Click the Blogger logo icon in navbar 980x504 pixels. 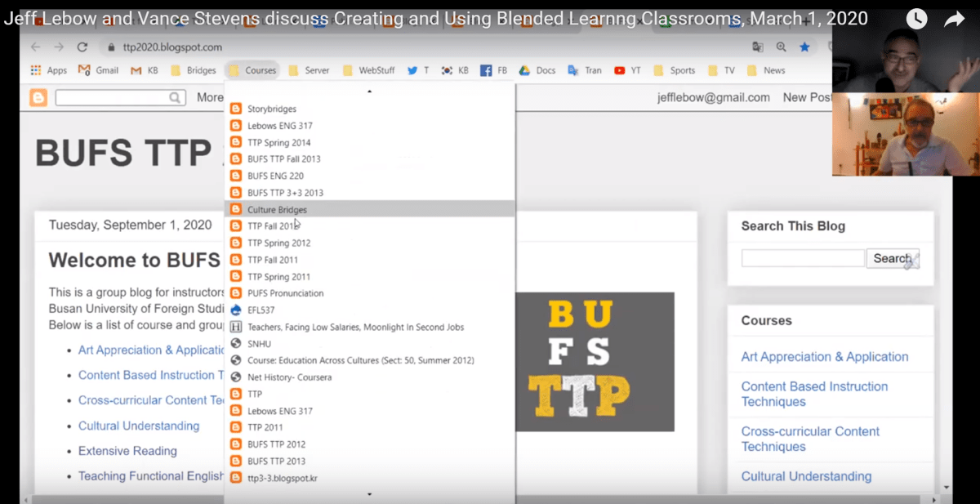coord(38,98)
